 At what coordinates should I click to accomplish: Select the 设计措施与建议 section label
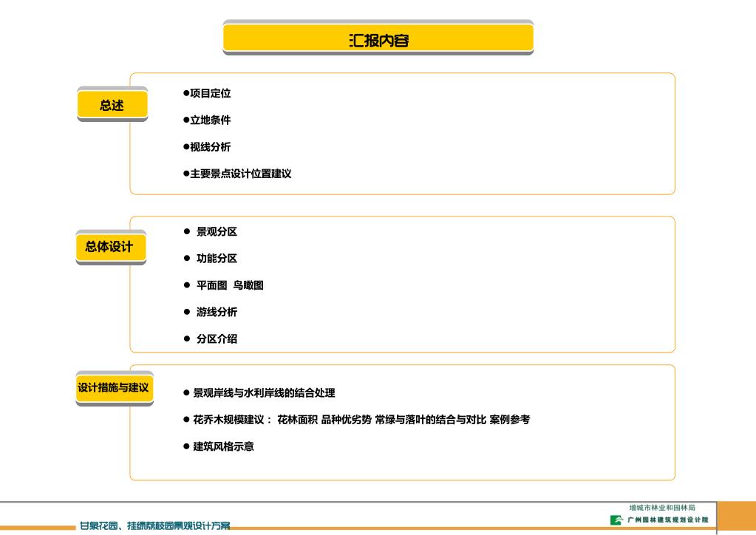(x=115, y=389)
